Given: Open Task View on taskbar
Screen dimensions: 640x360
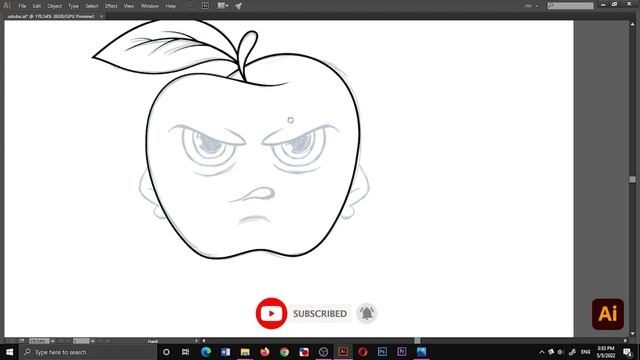Looking at the screenshot, I should [x=185, y=352].
